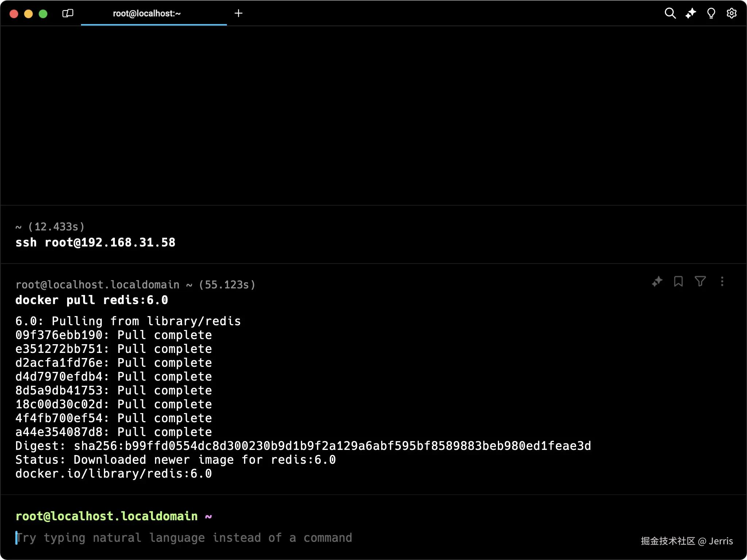Screen dimensions: 747x560
Task: Open the search icon in the title bar
Action: (x=670, y=13)
